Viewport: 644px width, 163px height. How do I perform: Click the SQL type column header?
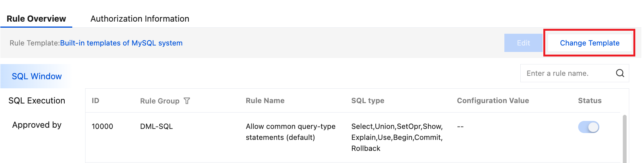click(x=367, y=100)
